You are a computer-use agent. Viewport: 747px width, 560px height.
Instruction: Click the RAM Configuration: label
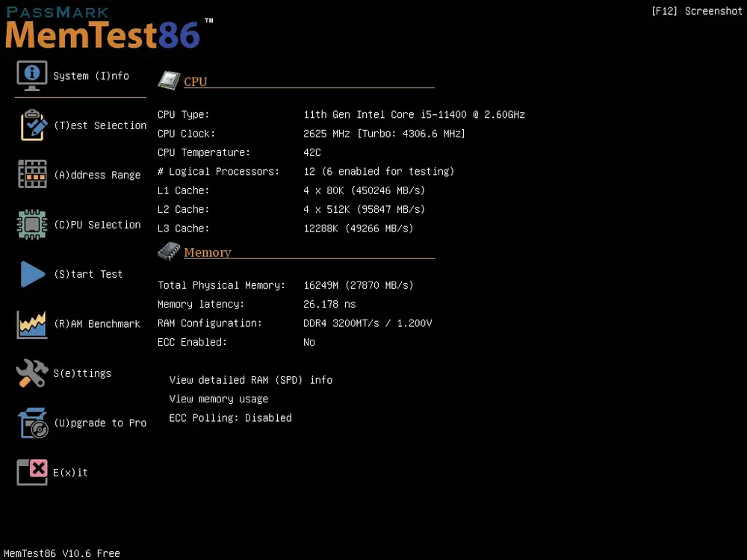point(210,323)
